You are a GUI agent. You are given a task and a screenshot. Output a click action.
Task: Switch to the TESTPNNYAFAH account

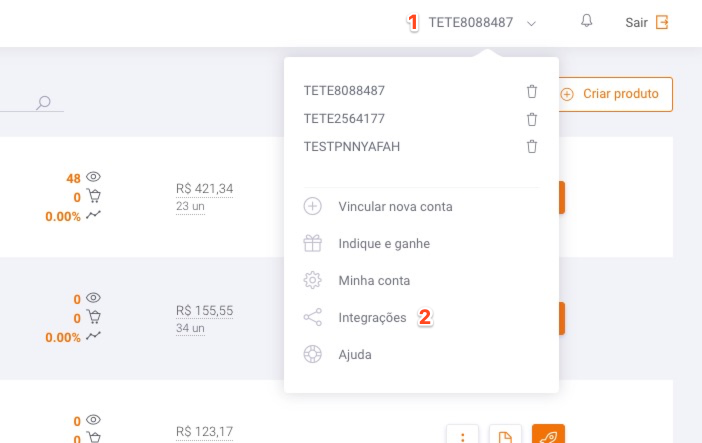[352, 146]
